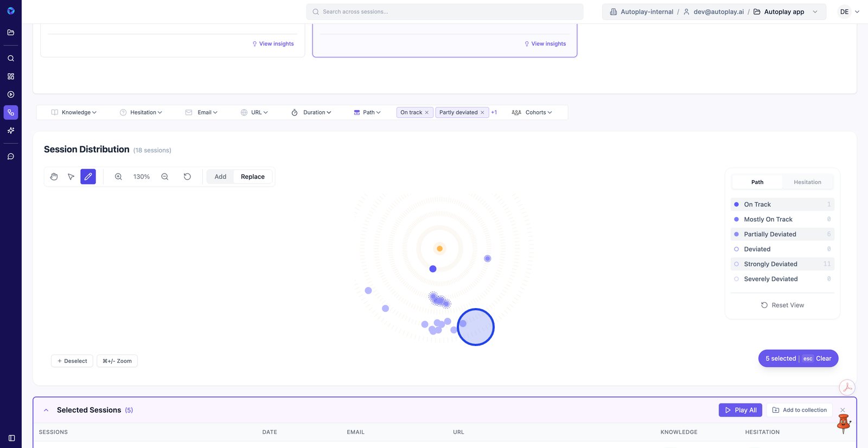This screenshot has width=868, height=448.
Task: Open the chat icon in the left sidebar
Action: (x=11, y=157)
